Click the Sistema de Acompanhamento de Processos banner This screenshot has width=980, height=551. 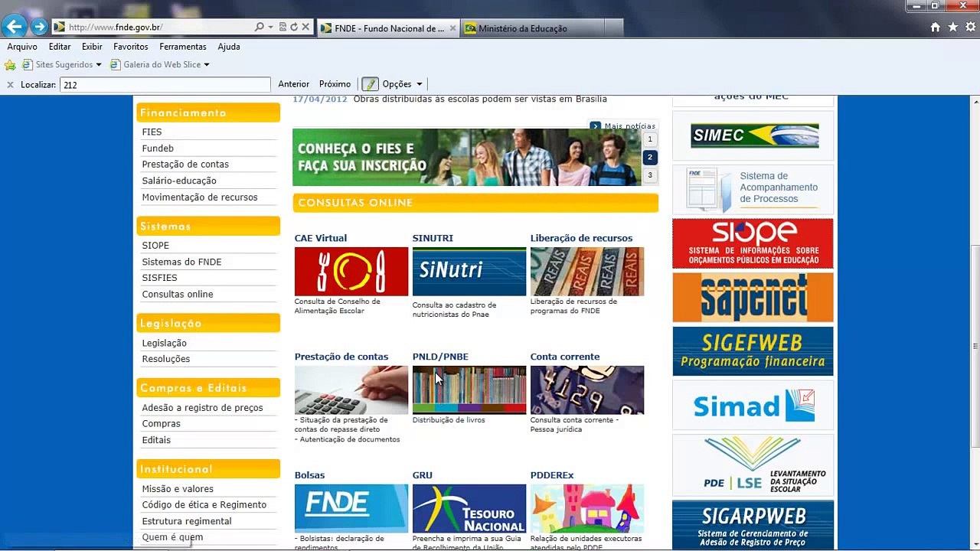point(753,188)
